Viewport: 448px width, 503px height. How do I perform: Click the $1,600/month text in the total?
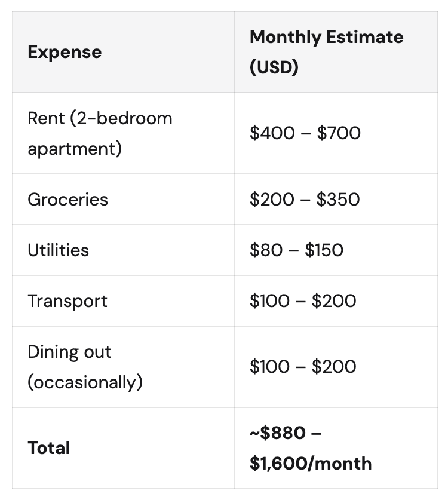point(311,464)
